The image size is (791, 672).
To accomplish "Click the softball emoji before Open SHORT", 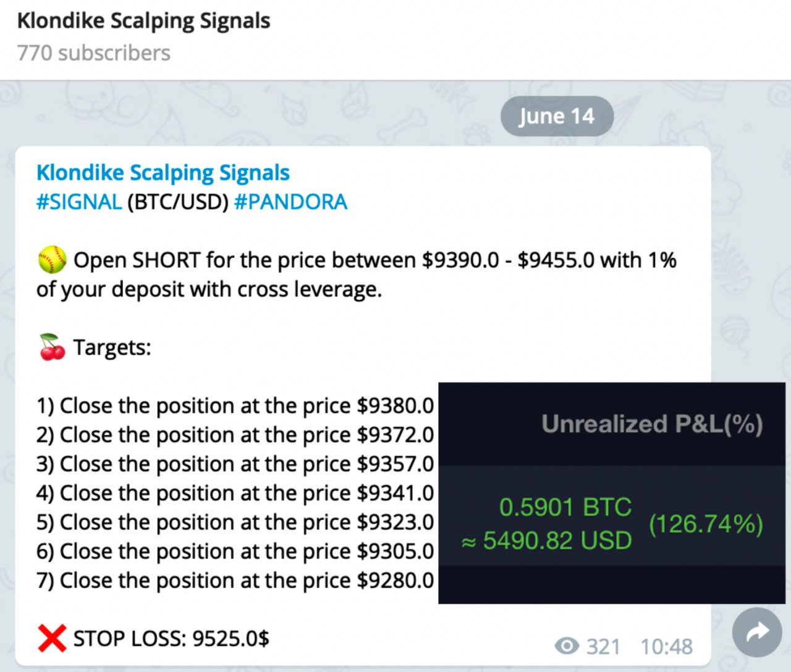I will click(52, 260).
